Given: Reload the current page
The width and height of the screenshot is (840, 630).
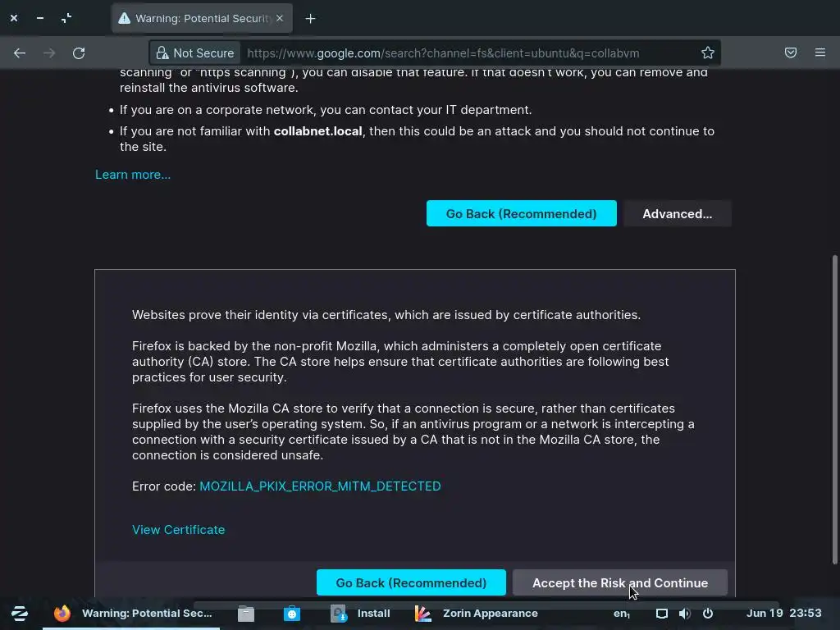Looking at the screenshot, I should [x=79, y=53].
